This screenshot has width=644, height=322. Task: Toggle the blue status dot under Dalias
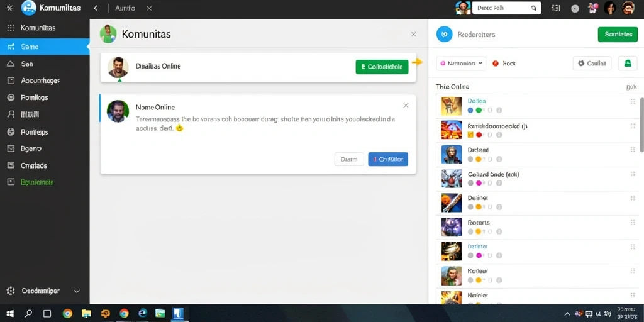[470, 110]
